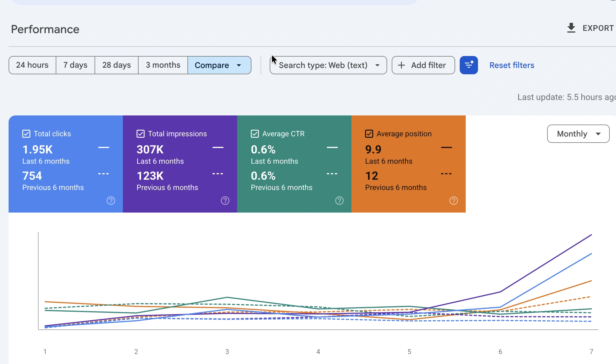Click 9.9 average position value

coord(373,149)
